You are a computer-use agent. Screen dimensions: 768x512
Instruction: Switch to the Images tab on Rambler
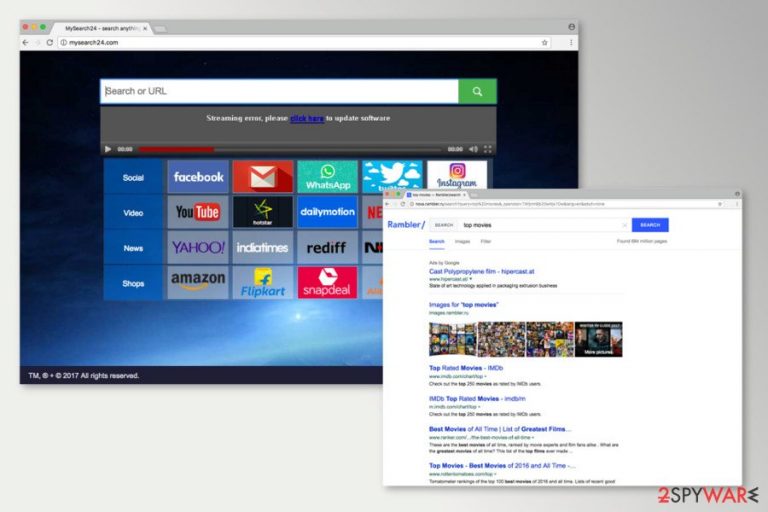tap(462, 242)
